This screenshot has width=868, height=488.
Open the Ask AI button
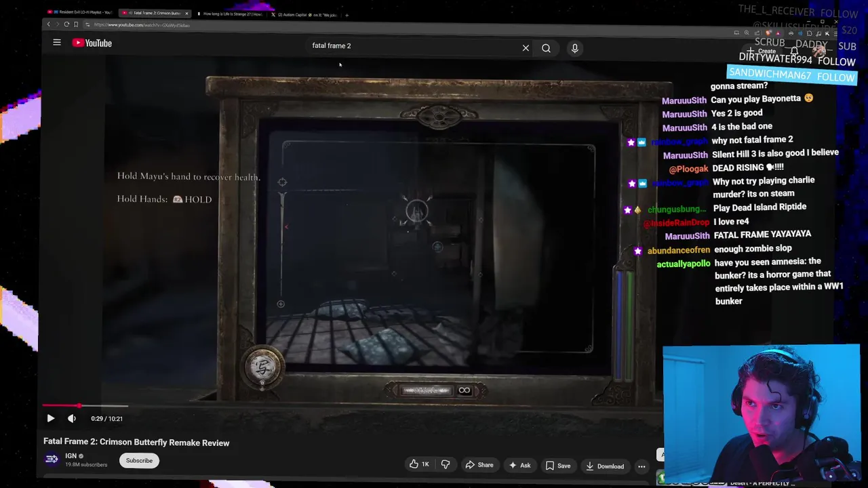[x=519, y=465]
